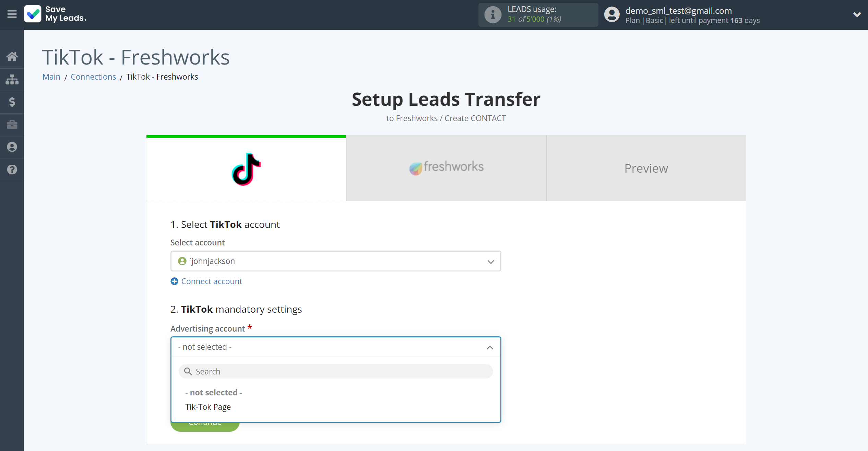868x451 pixels.
Task: Click the help question mark icon
Action: [x=12, y=170]
